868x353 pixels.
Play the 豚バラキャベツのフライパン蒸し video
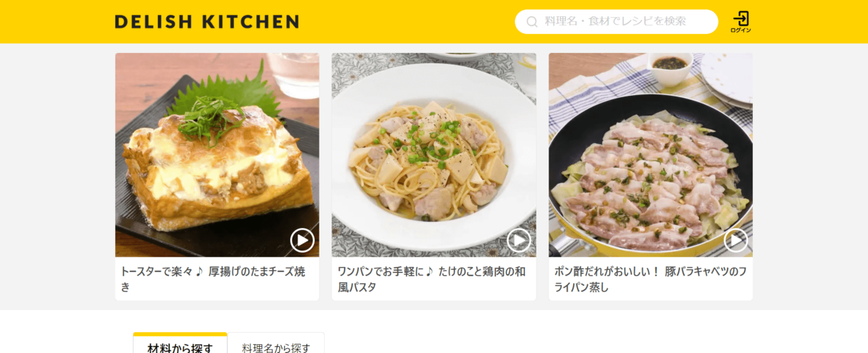tap(736, 240)
